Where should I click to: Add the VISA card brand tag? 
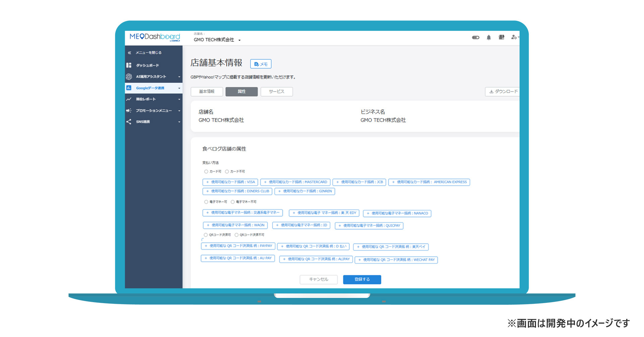(x=230, y=182)
